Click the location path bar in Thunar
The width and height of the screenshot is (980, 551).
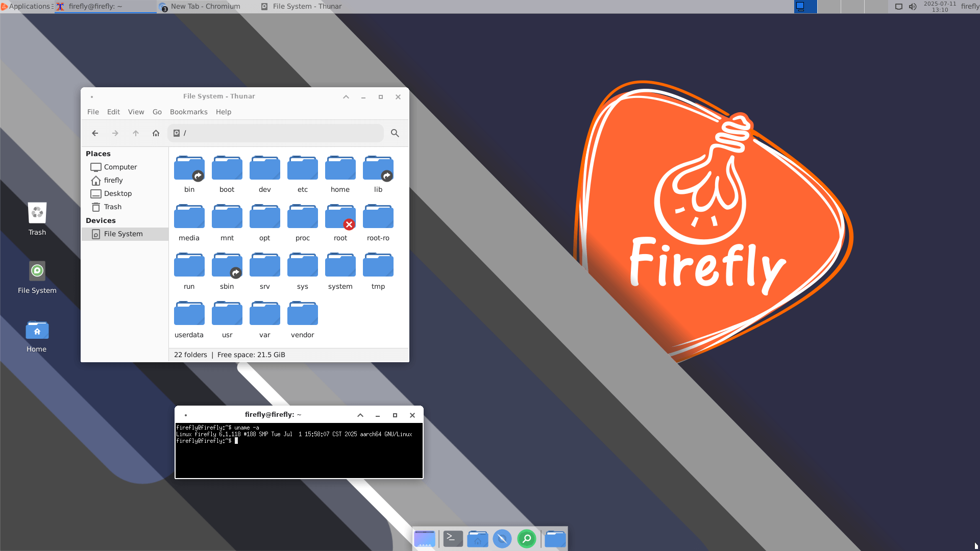pos(276,133)
